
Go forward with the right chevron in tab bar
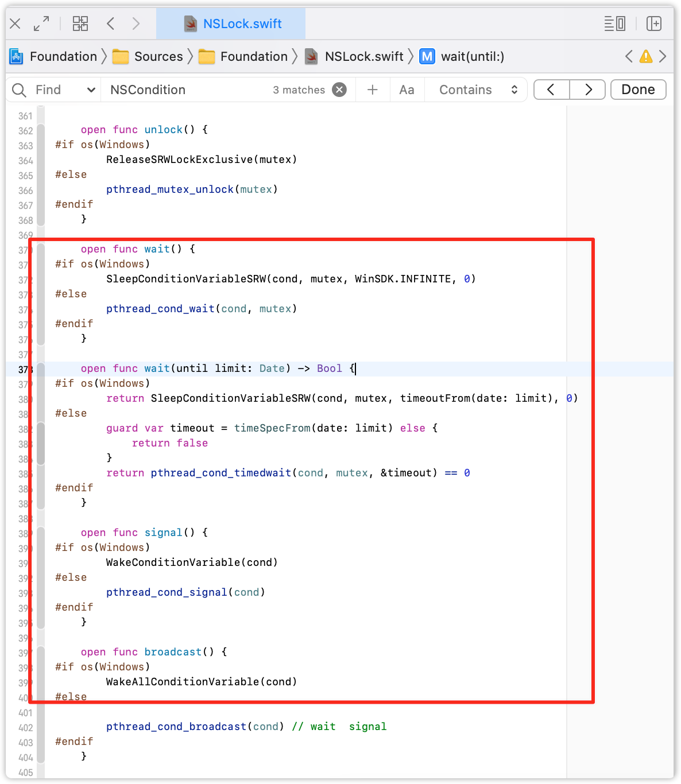(x=136, y=24)
